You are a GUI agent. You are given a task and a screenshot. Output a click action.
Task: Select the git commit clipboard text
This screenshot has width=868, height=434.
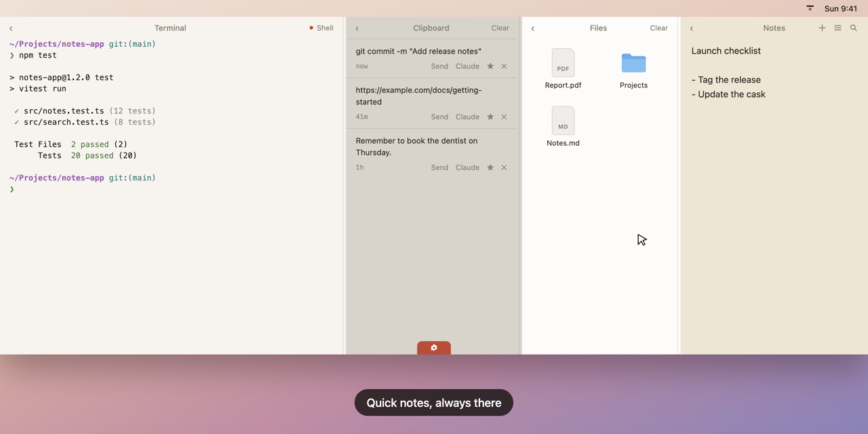coord(418,51)
